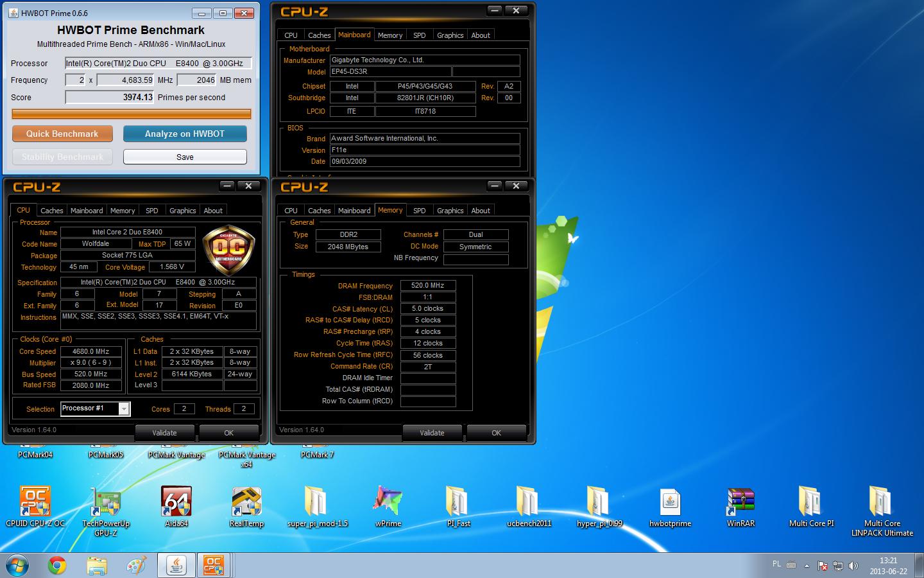Open the Windows Start menu
The width and height of the screenshot is (924, 578).
[x=17, y=565]
